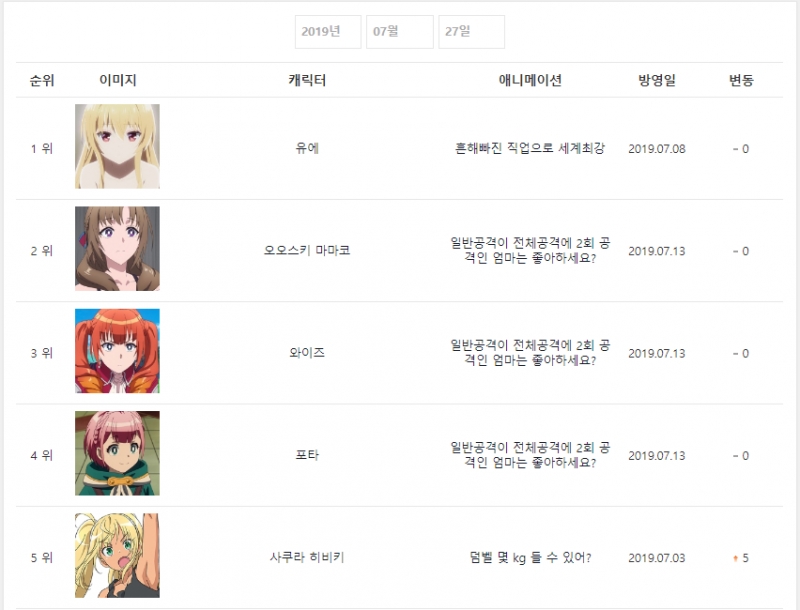Image resolution: width=800 pixels, height=610 pixels.
Task: Select the 오오스키 마마코 character name
Action: pyautogui.click(x=307, y=250)
